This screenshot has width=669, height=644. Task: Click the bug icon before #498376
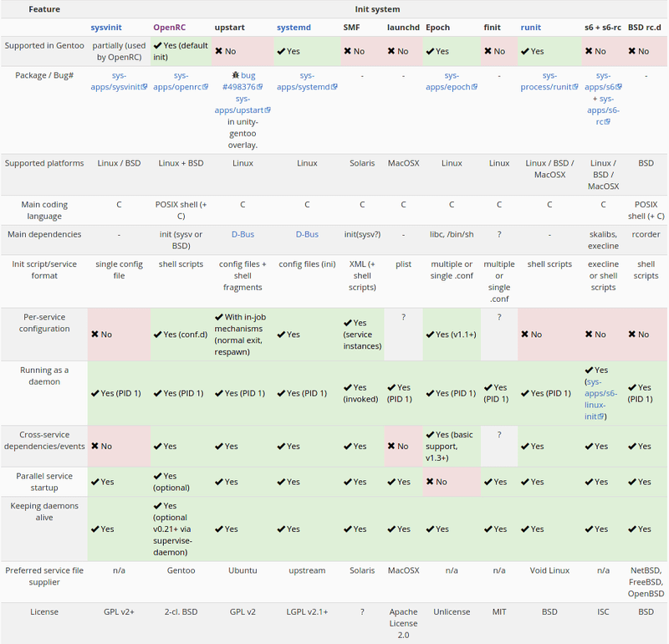[235, 75]
